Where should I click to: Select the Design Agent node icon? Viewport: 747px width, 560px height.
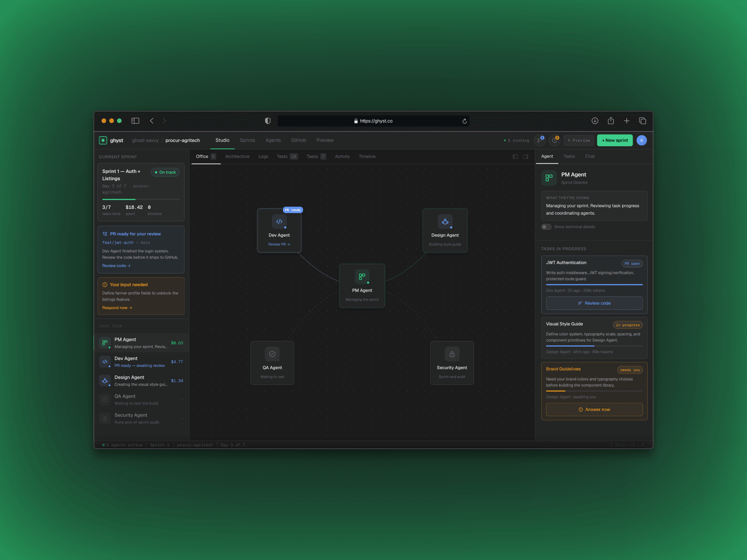[445, 222]
